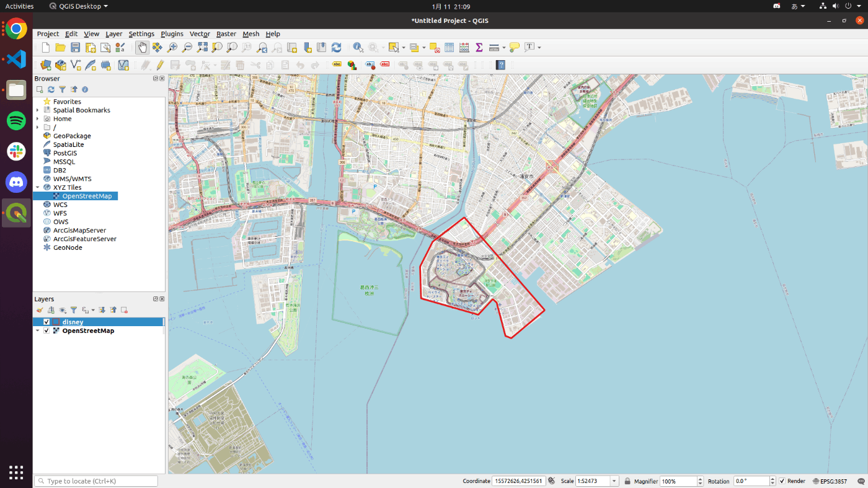
Task: Open the Measure tool dropdown arrow
Action: pyautogui.click(x=504, y=48)
